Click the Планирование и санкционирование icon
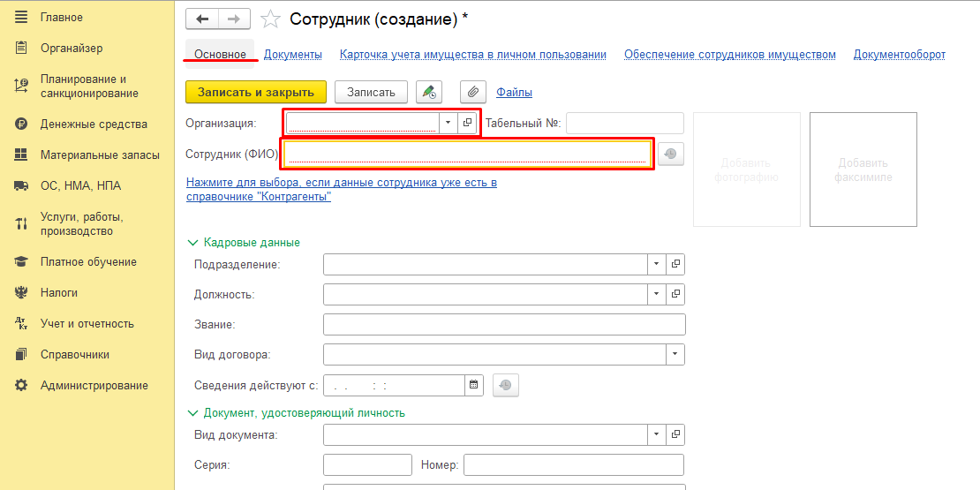Image resolution: width=980 pixels, height=490 pixels. [21, 87]
